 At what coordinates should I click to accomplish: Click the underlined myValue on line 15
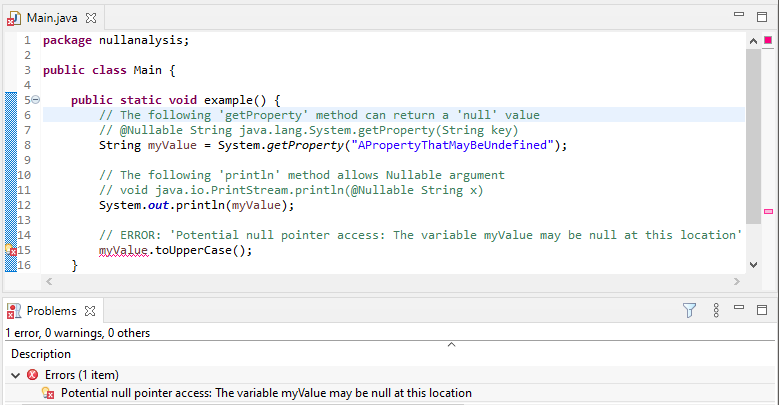[123, 250]
